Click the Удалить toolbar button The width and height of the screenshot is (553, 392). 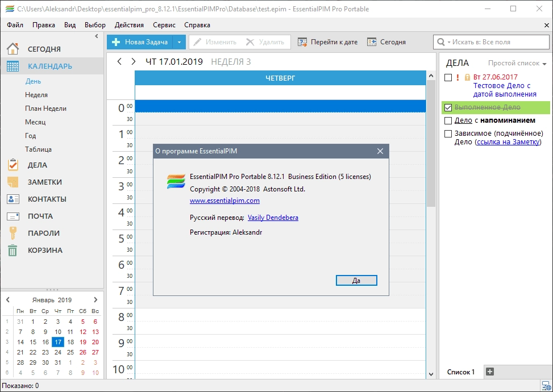(265, 42)
